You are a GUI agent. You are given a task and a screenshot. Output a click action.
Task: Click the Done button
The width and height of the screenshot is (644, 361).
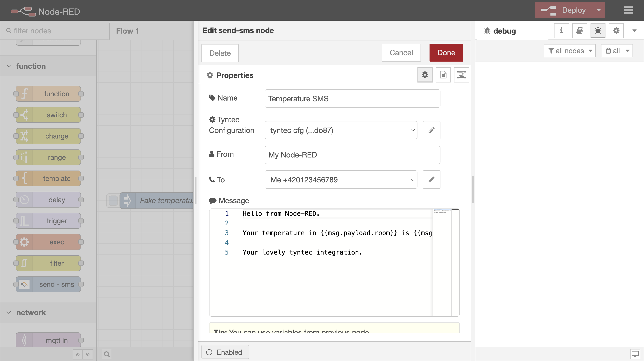coord(446,53)
